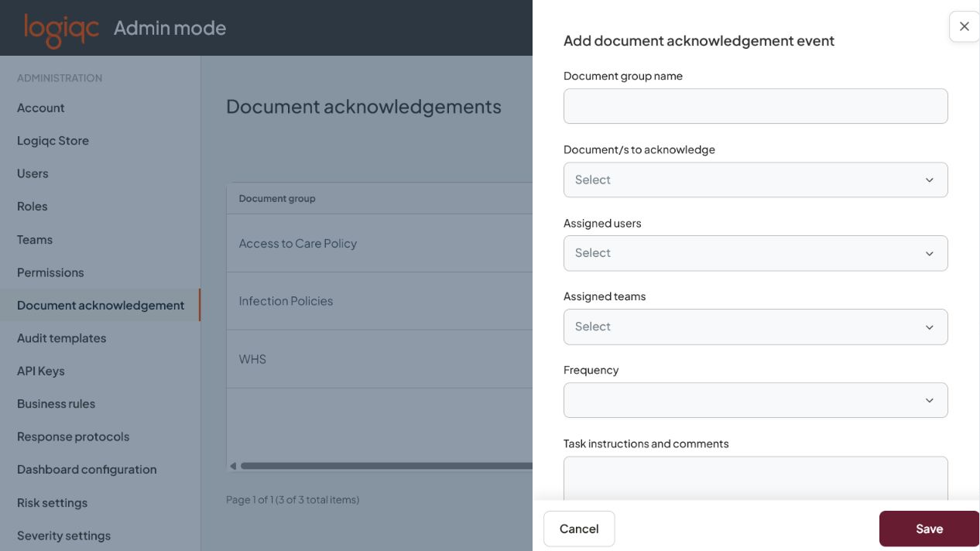Click the WHS row
Screen dimensions: 980x551
pyautogui.click(x=379, y=359)
